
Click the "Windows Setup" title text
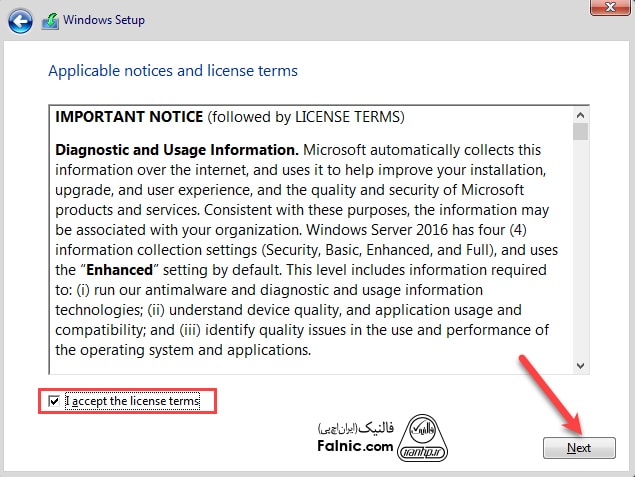[104, 20]
